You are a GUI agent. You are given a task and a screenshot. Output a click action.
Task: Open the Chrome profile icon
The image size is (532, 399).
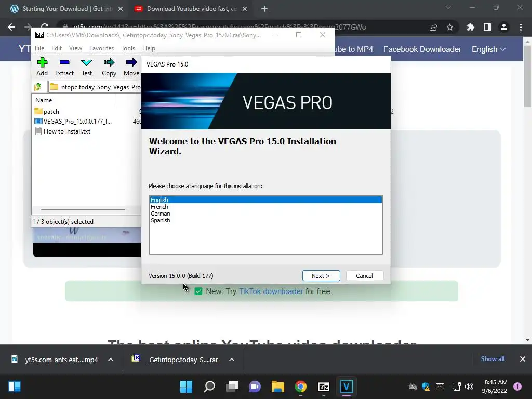pyautogui.click(x=504, y=27)
